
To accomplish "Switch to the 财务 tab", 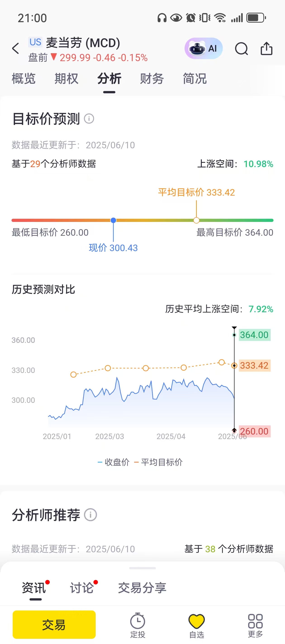I will click(x=152, y=79).
